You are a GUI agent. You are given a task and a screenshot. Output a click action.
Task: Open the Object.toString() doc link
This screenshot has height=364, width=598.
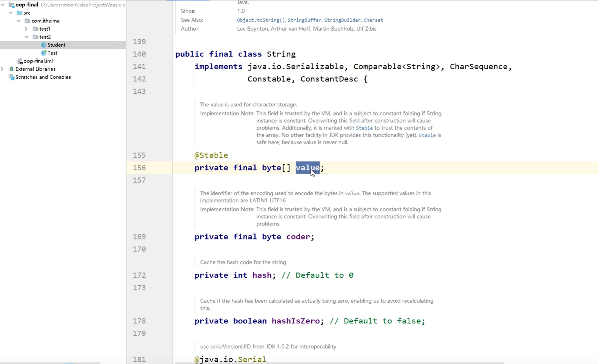(x=261, y=20)
